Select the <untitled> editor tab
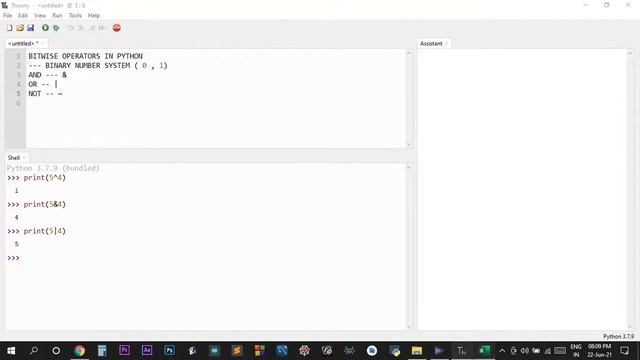Image resolution: width=640 pixels, height=360 pixels. coord(23,43)
